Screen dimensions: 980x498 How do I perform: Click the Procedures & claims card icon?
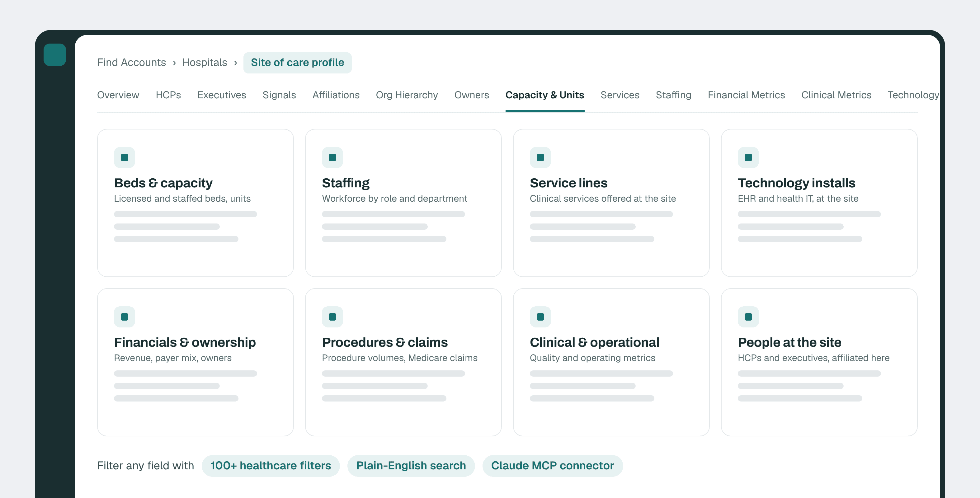coord(332,317)
